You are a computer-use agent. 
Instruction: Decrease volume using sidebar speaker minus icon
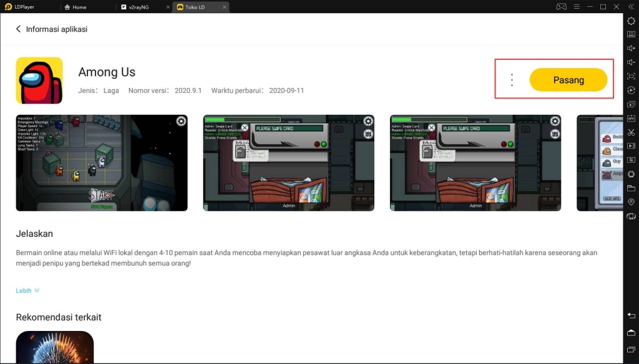coord(631,62)
